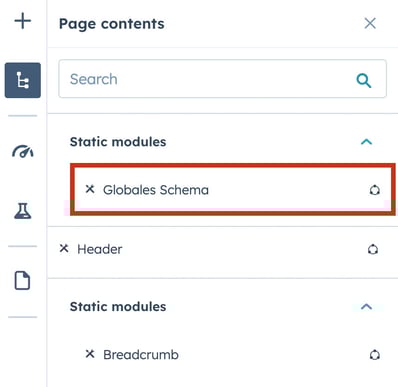The height and width of the screenshot is (387, 398).
Task: Collapse the first Static modules section
Action: coord(366,142)
